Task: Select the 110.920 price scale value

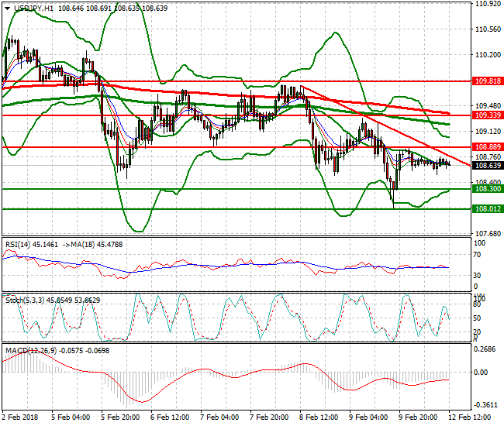Action: (488, 4)
